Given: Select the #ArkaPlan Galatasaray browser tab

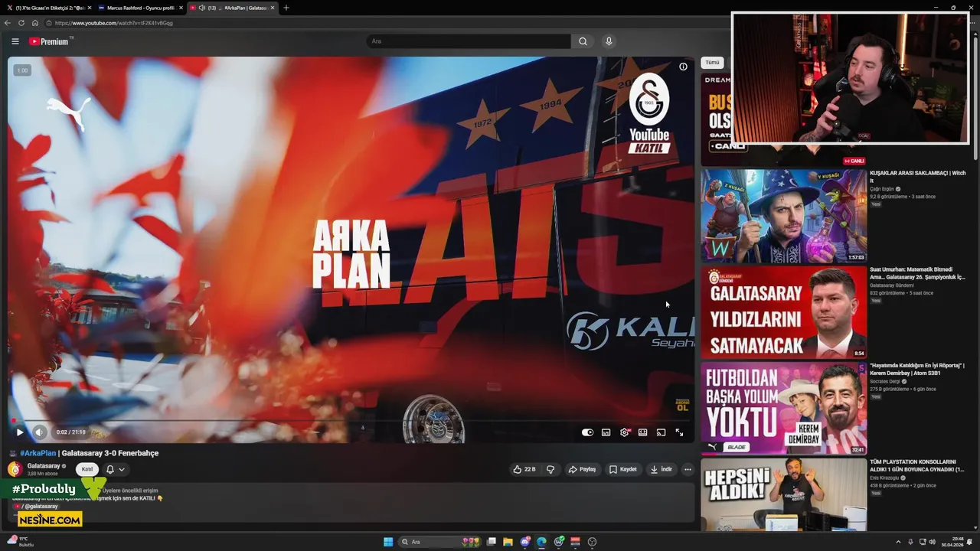Looking at the screenshot, I should click(232, 8).
